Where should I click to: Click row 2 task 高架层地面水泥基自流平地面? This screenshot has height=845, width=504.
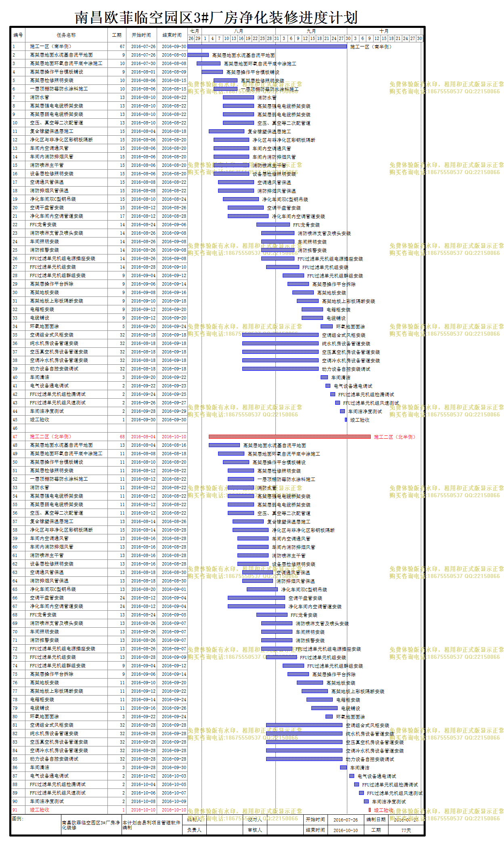tap(61, 55)
